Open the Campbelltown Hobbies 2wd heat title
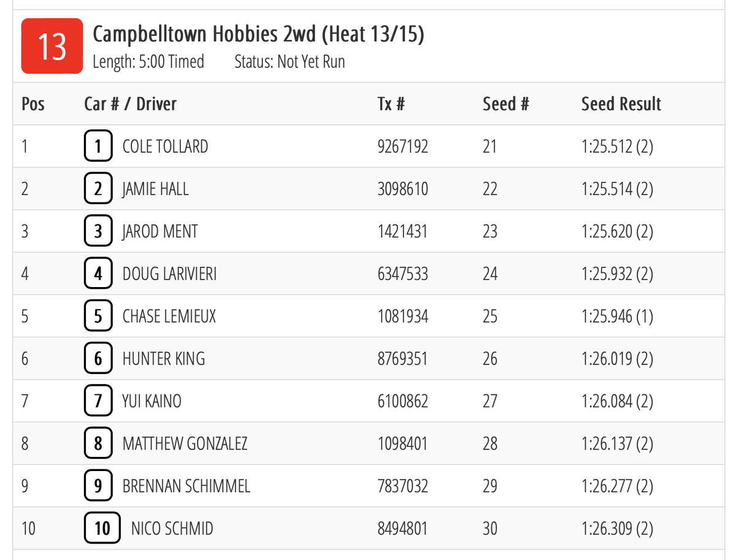This screenshot has height=560, width=736. click(x=258, y=34)
